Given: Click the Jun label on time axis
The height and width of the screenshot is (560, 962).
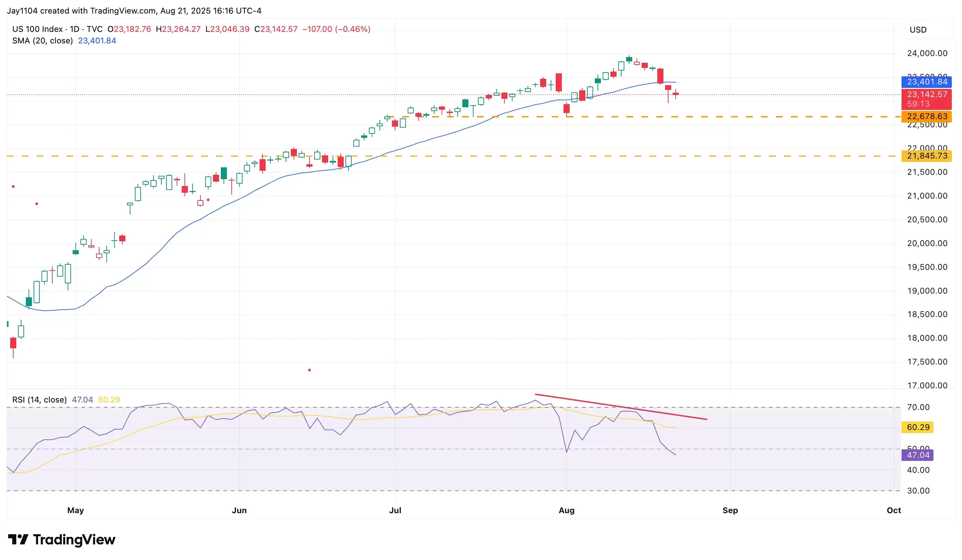Looking at the screenshot, I should pos(239,510).
